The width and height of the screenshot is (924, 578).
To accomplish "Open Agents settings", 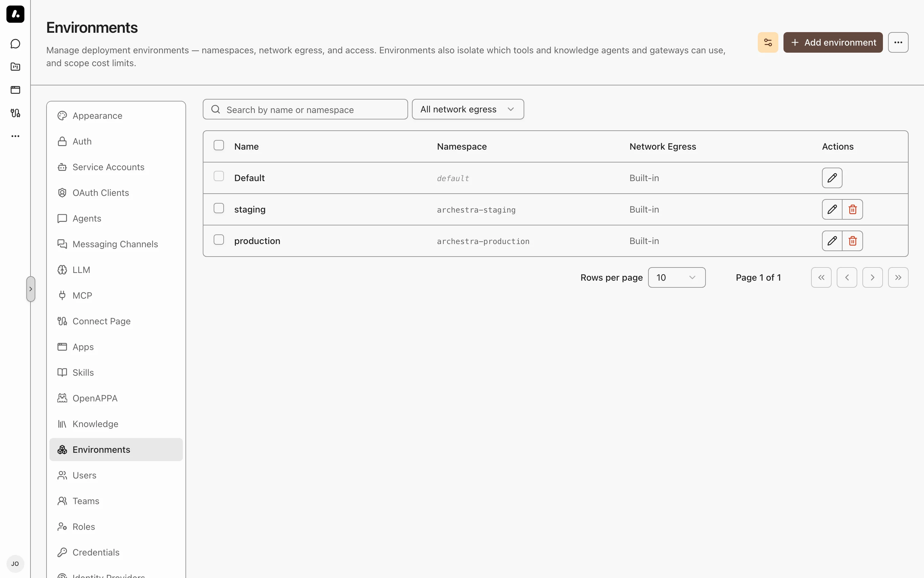I will pos(116,218).
